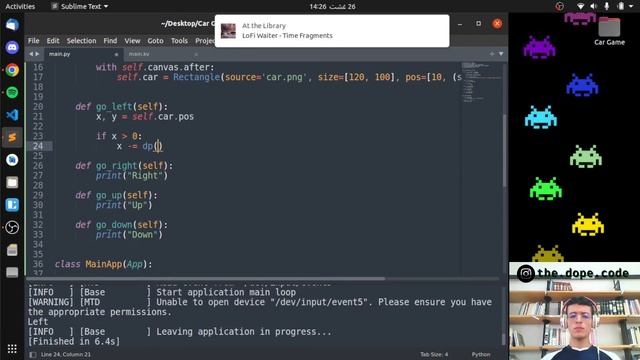Open the volume indicator in top bar

coord(593,6)
